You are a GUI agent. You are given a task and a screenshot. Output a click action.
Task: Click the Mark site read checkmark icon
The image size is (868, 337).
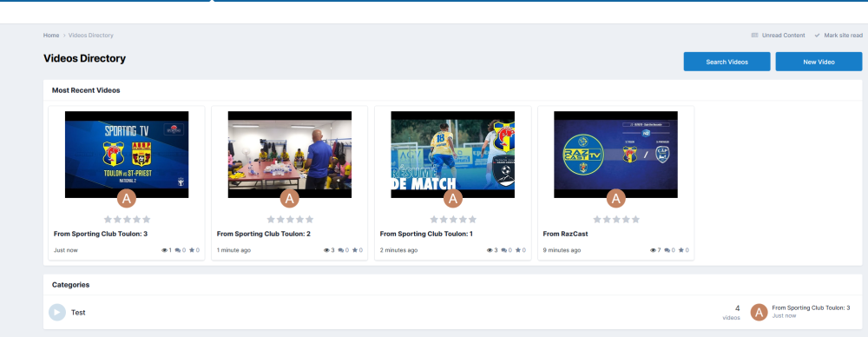(x=817, y=35)
